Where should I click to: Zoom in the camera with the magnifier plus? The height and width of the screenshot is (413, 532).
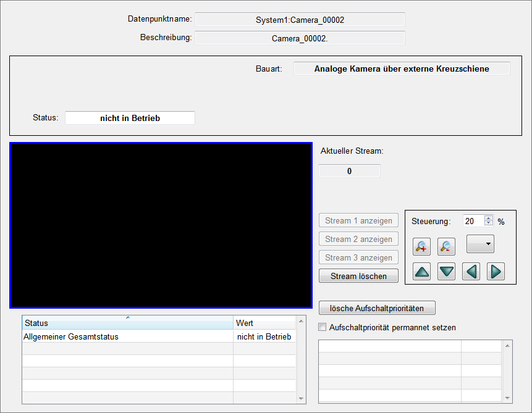421,246
